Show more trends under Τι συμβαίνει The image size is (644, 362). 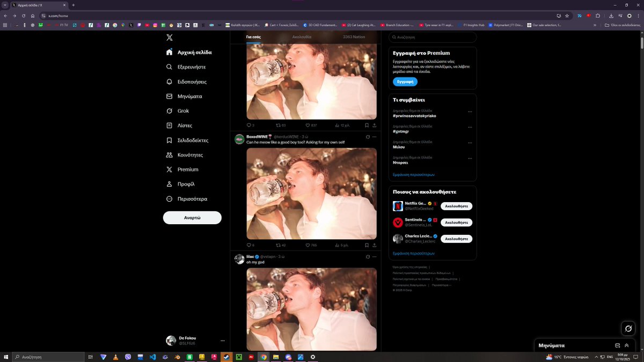[x=413, y=175]
